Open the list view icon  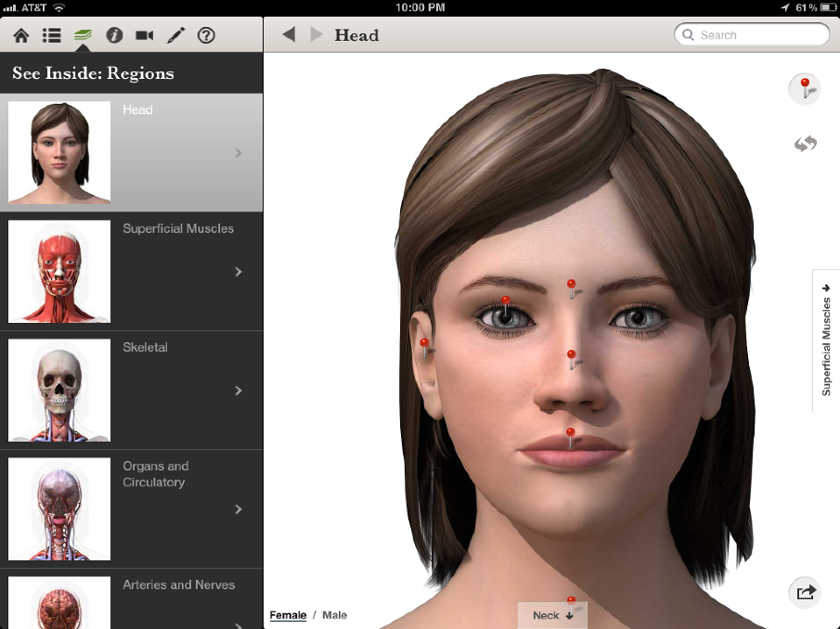coord(52,35)
